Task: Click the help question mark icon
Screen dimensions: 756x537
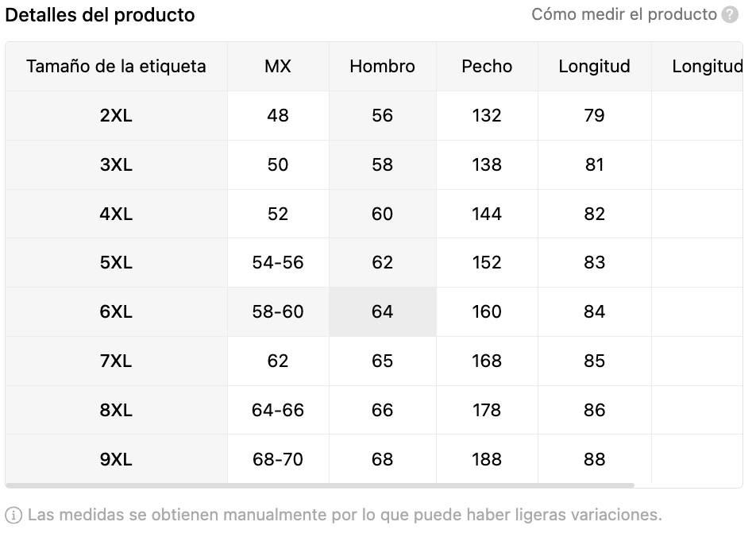Action: point(730,14)
